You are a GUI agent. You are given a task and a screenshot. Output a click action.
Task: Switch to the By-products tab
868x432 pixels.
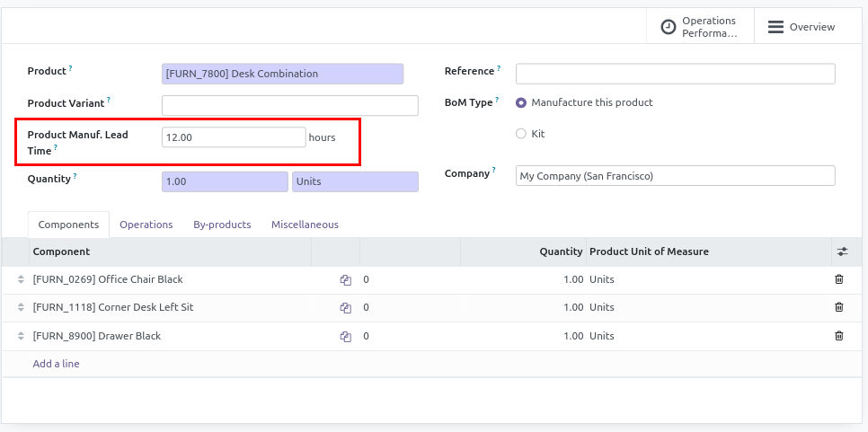click(222, 225)
